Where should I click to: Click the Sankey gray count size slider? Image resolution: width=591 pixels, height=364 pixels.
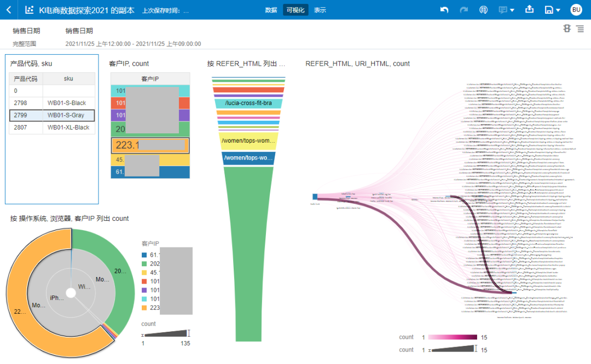click(453, 349)
